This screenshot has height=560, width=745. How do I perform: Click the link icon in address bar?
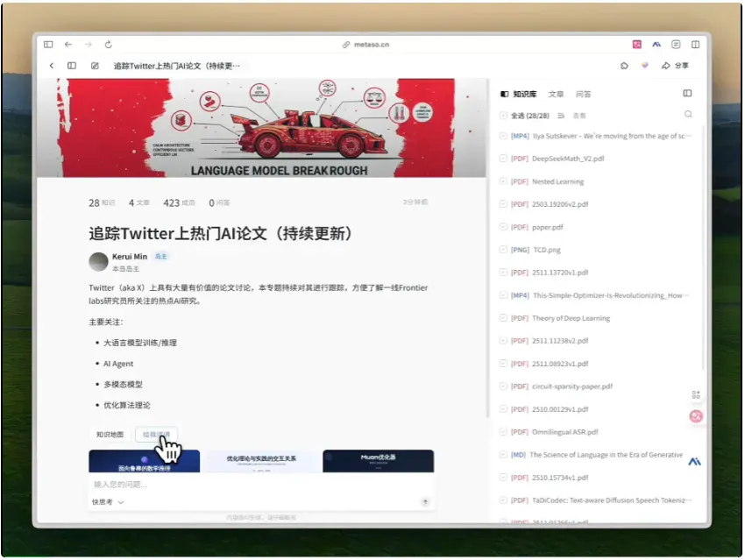coord(346,45)
